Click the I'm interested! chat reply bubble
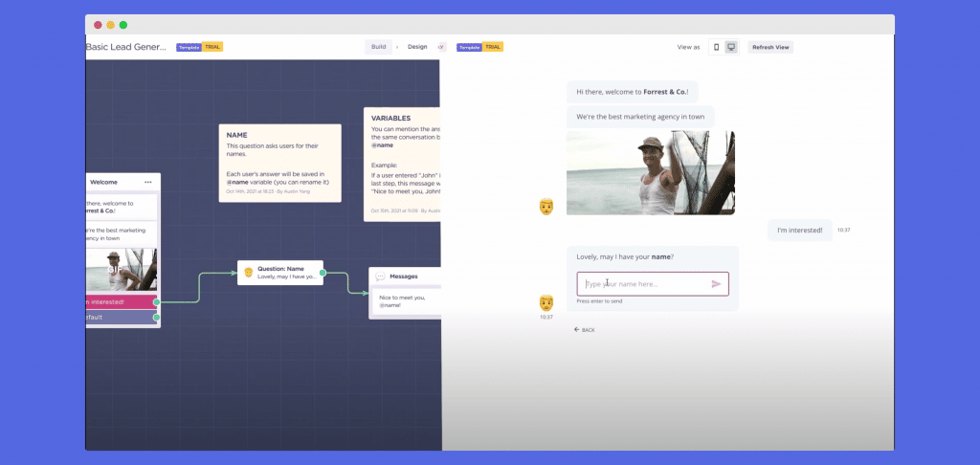This screenshot has height=465, width=980. point(800,230)
